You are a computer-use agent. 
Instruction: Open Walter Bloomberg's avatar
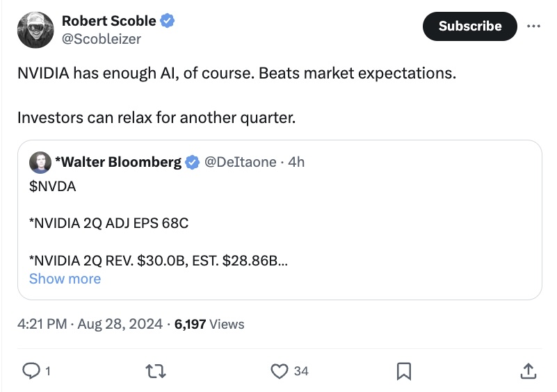40,162
